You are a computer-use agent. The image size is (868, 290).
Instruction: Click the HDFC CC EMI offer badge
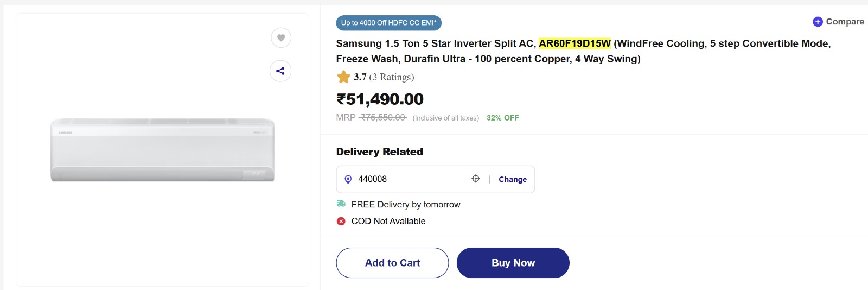click(388, 23)
